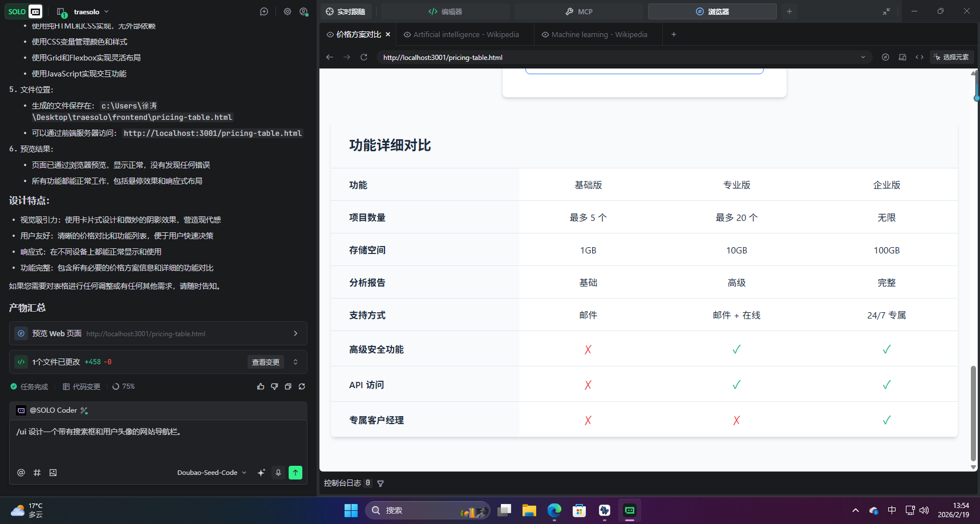Viewport: 980px width, 524px height.
Task: Give thumbs up feedback on the task
Action: click(261, 386)
